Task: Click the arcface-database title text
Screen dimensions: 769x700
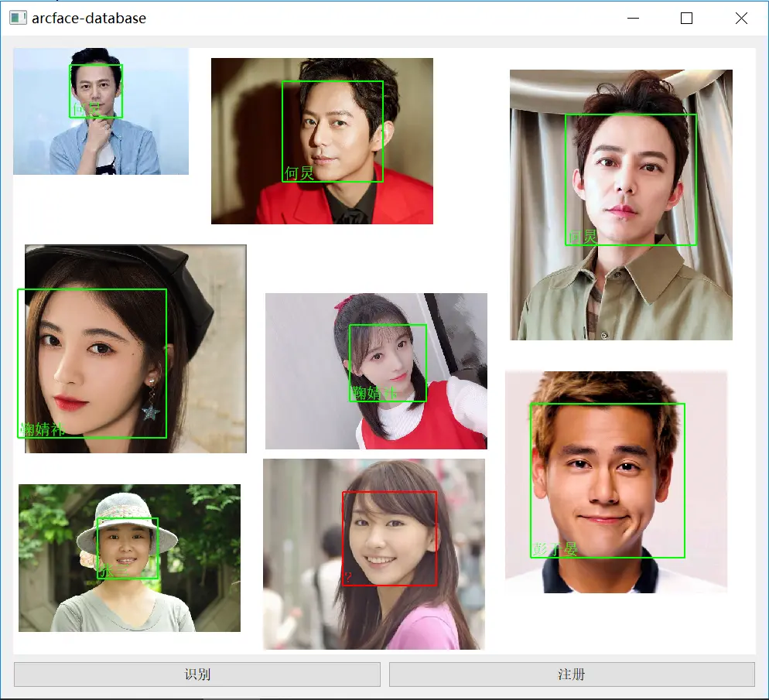Action: coord(89,18)
